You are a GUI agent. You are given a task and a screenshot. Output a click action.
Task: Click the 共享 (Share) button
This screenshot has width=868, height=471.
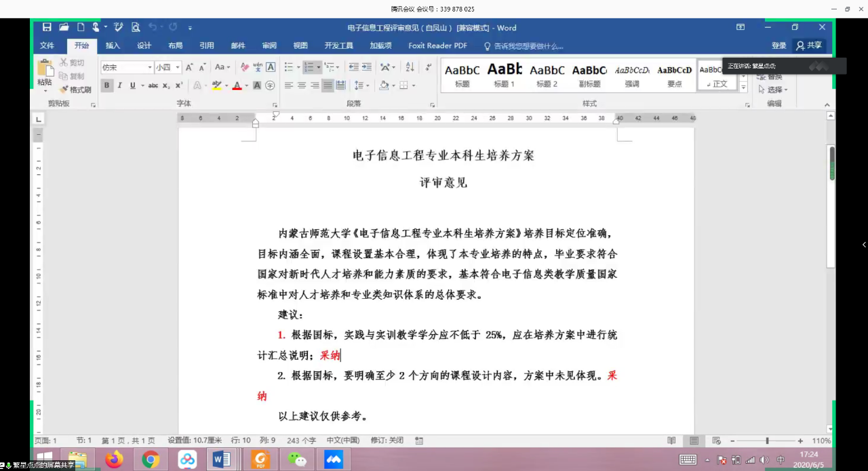[x=809, y=45]
